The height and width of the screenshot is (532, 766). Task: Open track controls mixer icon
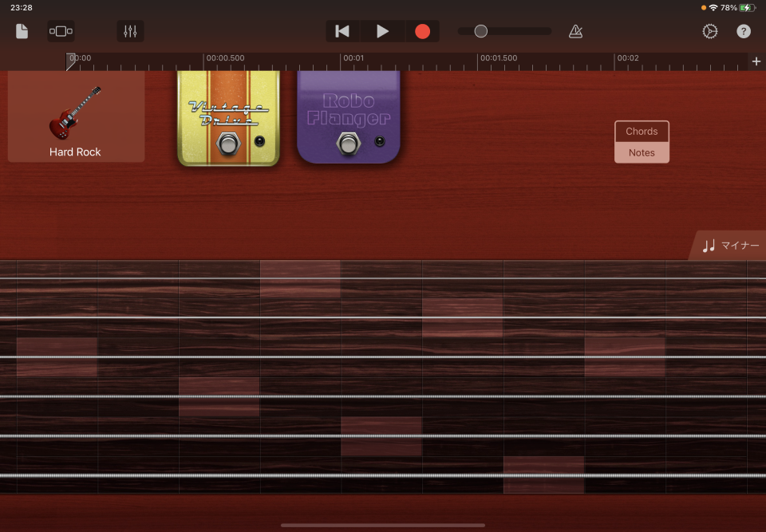(131, 32)
